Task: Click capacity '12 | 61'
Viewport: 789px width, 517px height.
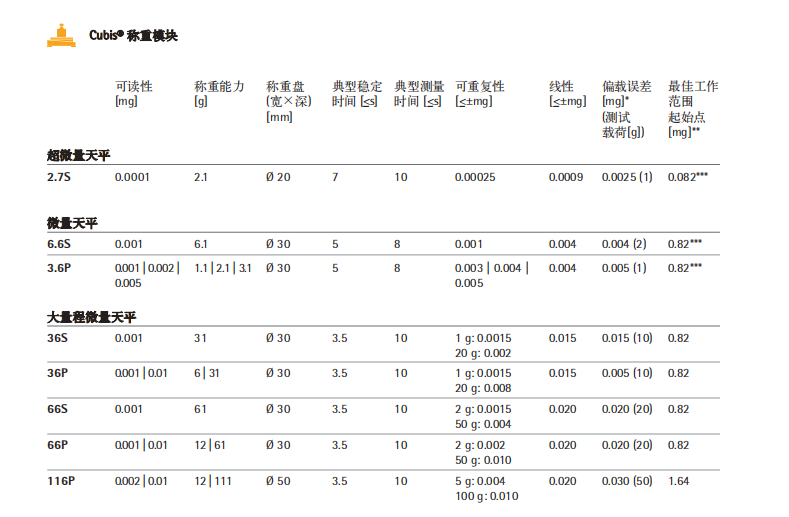Action: tap(210, 446)
